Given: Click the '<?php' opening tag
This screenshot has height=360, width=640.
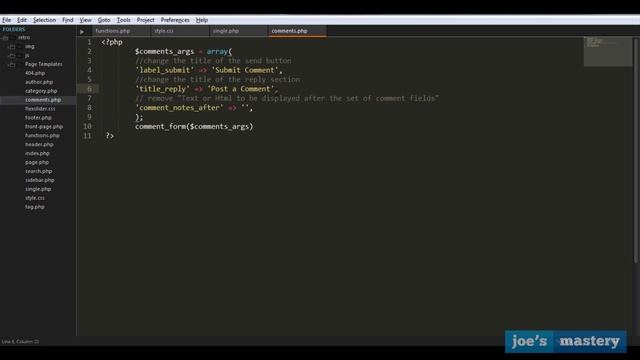Looking at the screenshot, I should (x=112, y=42).
